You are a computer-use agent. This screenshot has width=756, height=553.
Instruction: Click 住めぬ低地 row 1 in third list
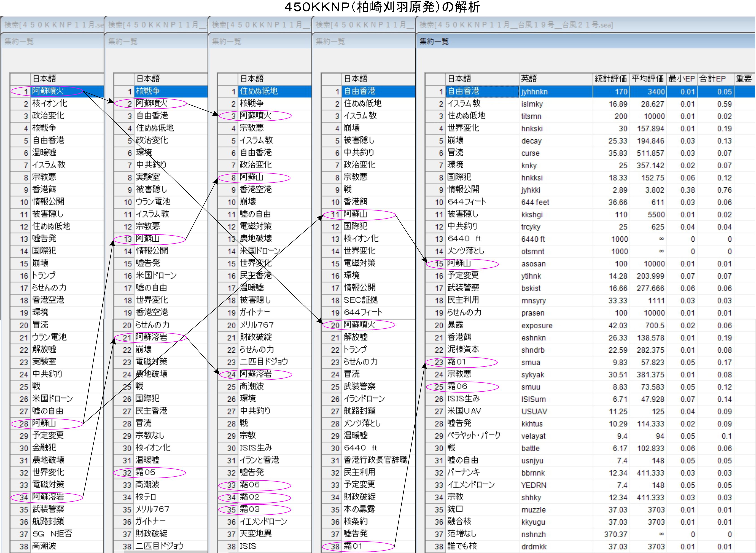tap(258, 91)
